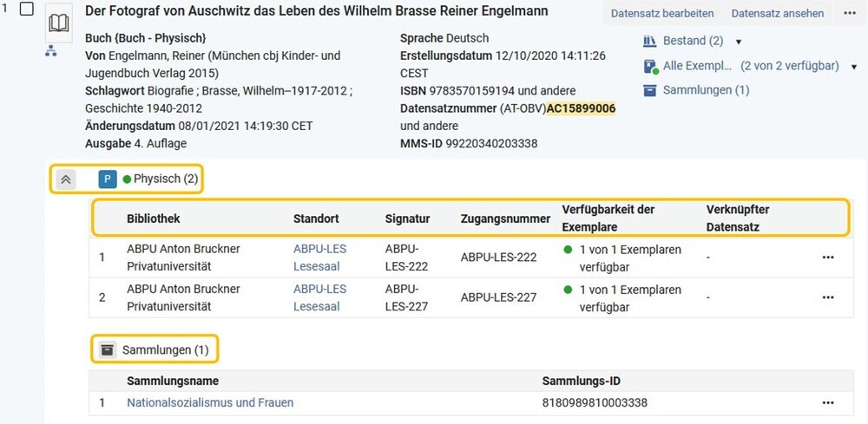
Task: Open more actions for ABPU-LES-227 row
Action: 827,297
